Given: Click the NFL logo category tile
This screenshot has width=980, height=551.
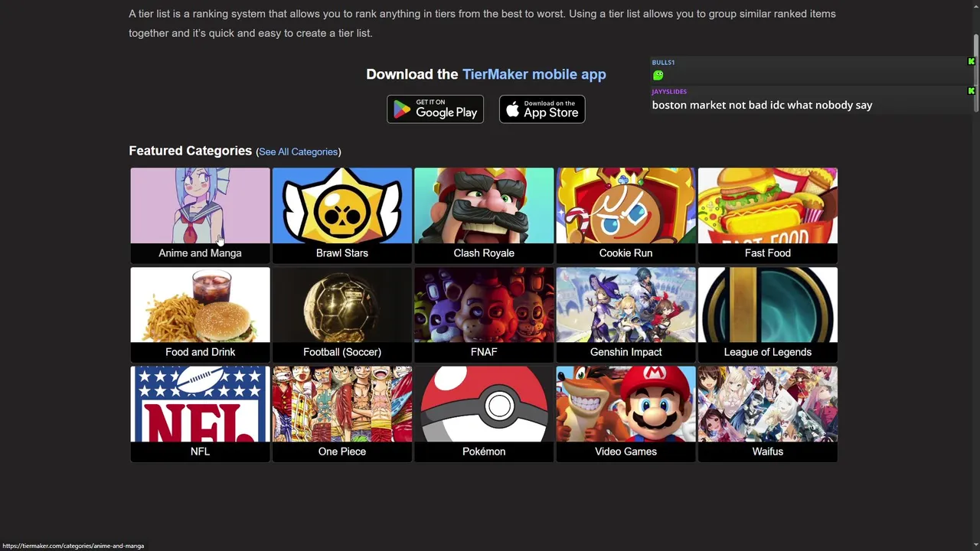Looking at the screenshot, I should pos(200,414).
